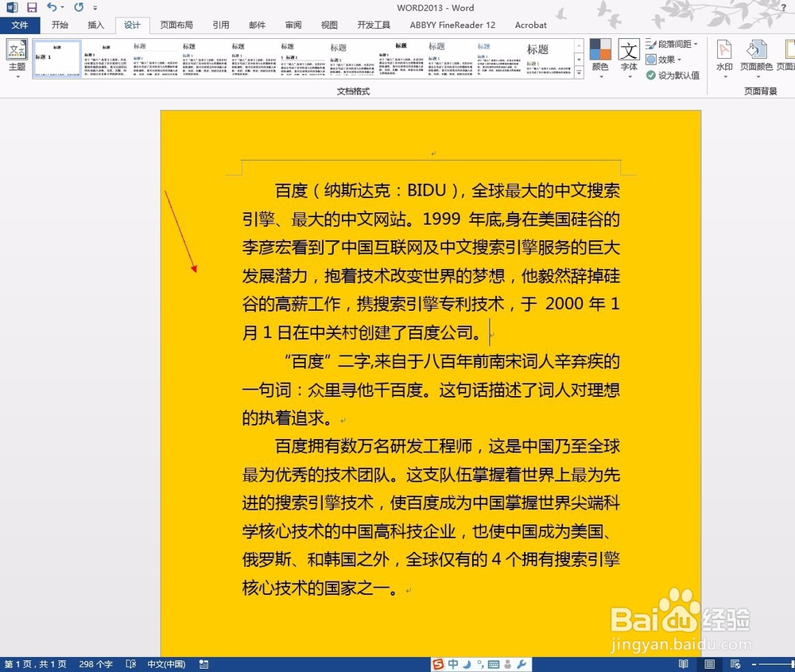Click the zoom out minus button

[754, 664]
